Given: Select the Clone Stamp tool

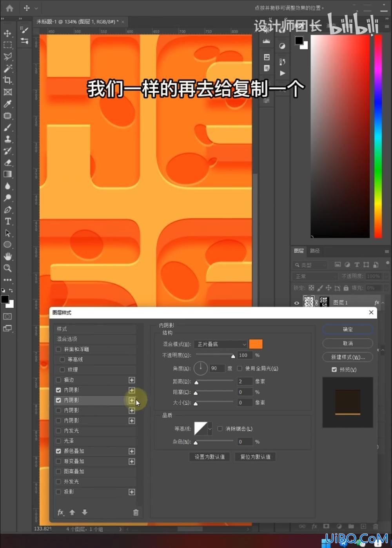Looking at the screenshot, I should point(7,139).
